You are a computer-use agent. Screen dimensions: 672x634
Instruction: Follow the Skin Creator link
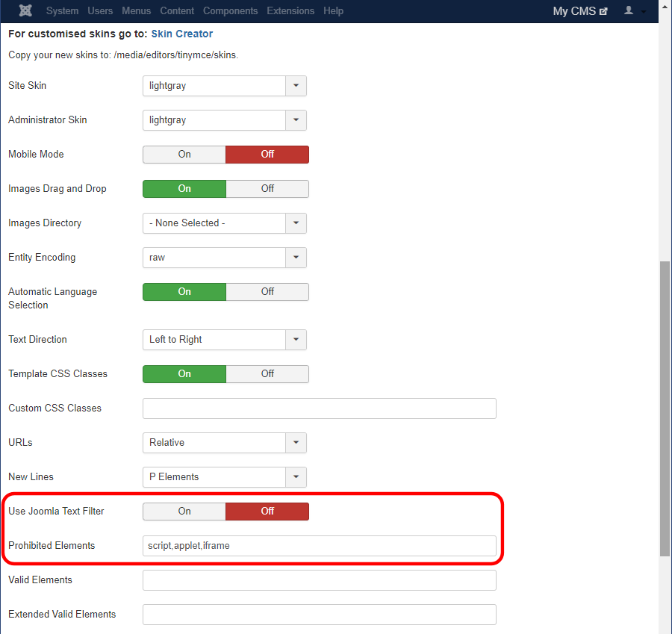point(181,34)
